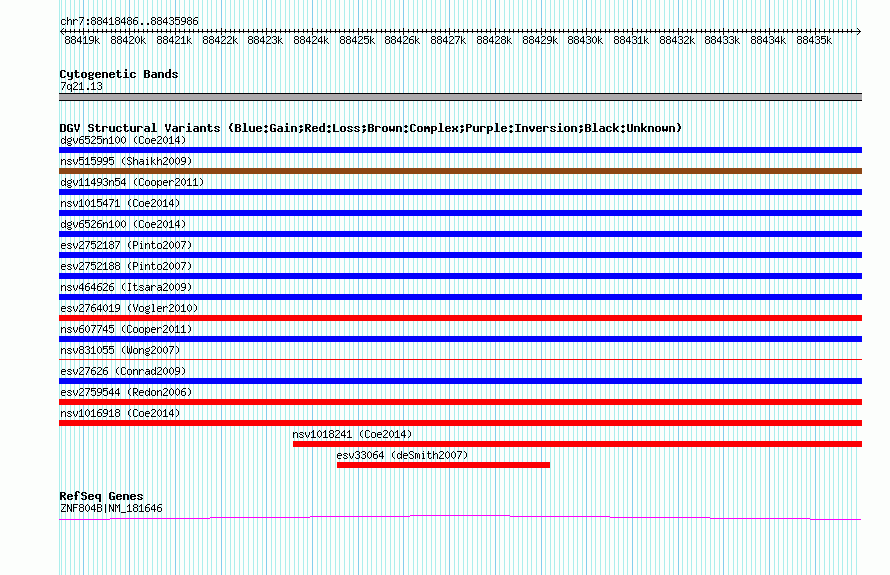
Task: Click the 88433k ruler mark
Action: click(723, 40)
